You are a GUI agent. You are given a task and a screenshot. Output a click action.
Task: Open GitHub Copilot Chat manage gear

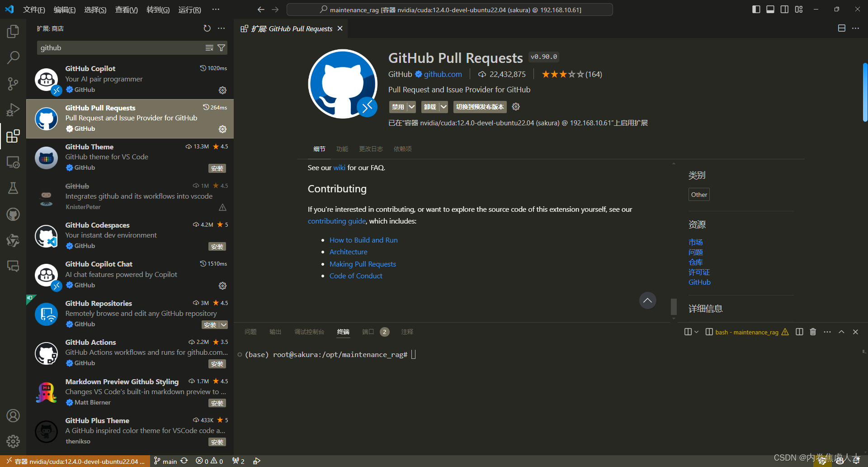click(222, 286)
